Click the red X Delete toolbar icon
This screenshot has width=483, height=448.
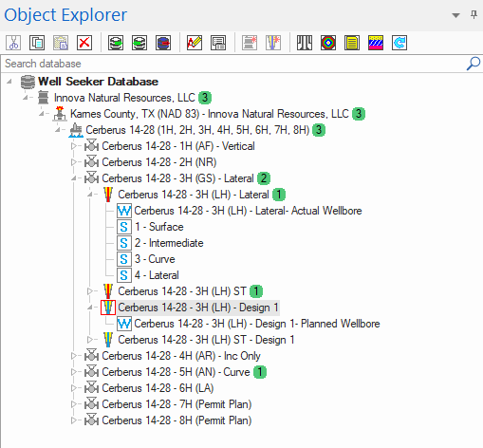point(84,43)
